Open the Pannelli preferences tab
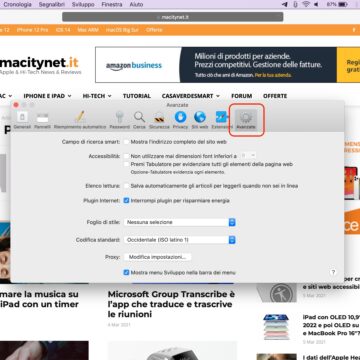Viewport: 360px width, 360px height. click(x=42, y=120)
